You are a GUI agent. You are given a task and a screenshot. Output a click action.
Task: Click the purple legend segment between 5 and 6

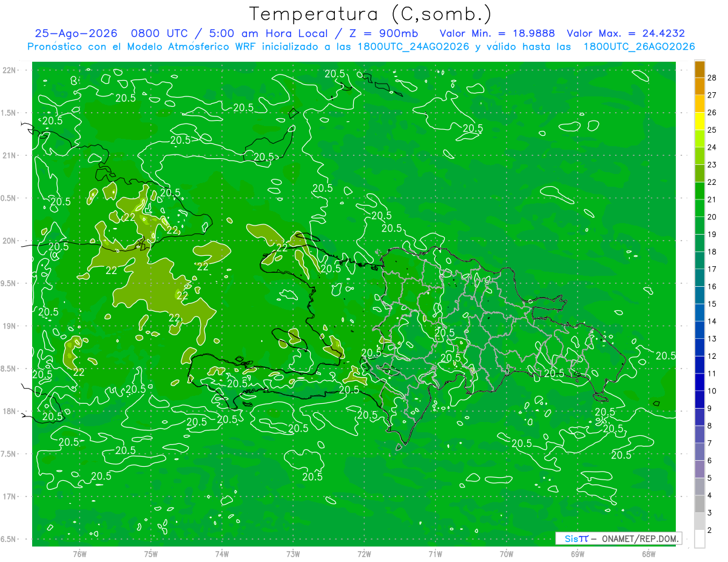point(699,469)
